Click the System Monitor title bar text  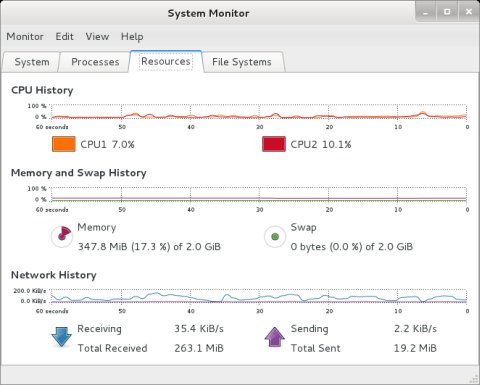(x=208, y=13)
